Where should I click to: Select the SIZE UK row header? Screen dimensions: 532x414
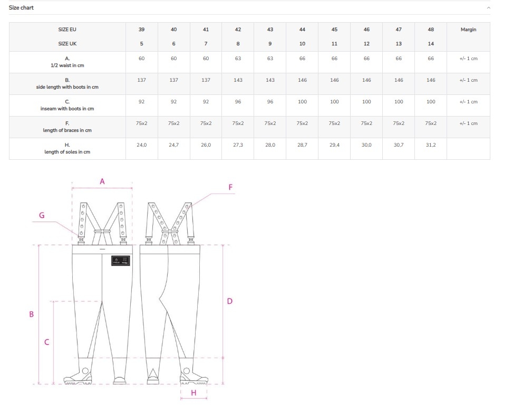[x=67, y=44]
